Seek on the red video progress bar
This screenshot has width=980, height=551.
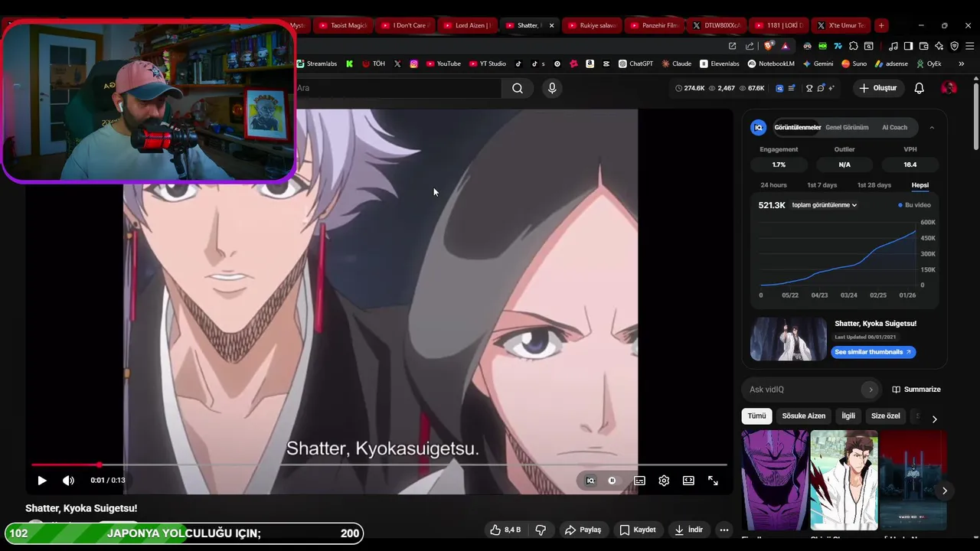click(379, 465)
